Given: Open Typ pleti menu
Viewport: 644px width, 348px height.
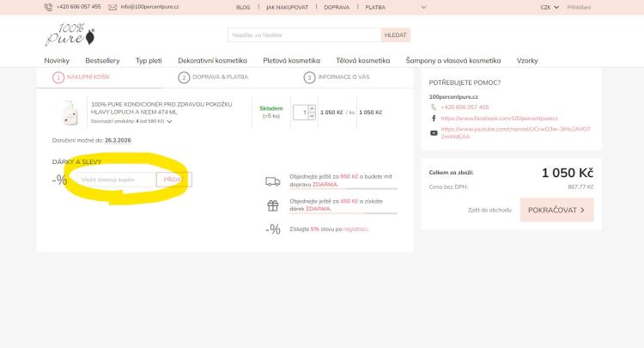Looking at the screenshot, I should coord(149,60).
